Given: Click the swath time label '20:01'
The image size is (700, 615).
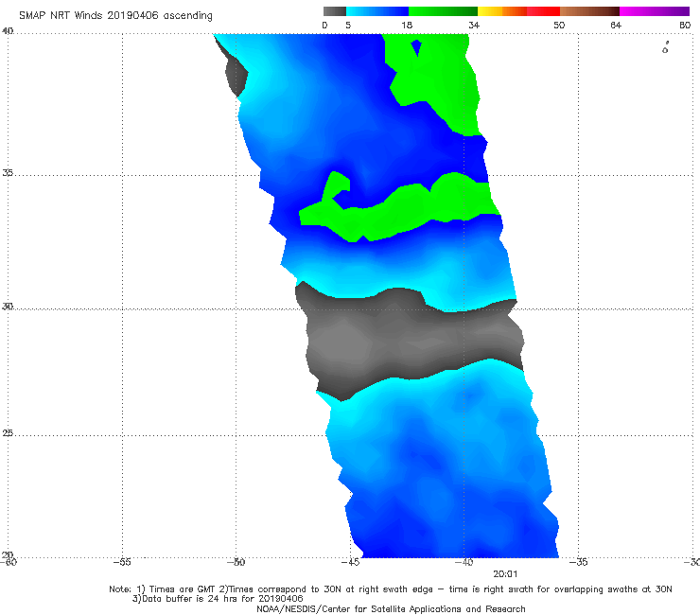Looking at the screenshot, I should (x=505, y=574).
